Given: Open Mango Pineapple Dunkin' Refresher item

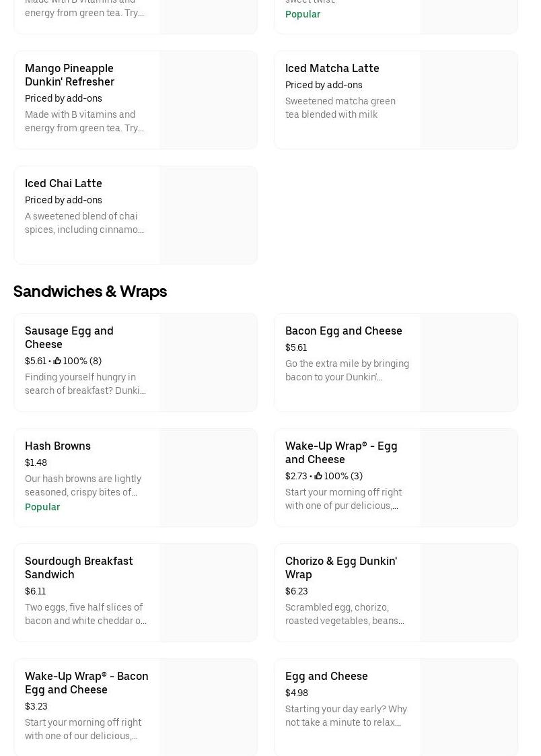Looking at the screenshot, I should tap(69, 75).
